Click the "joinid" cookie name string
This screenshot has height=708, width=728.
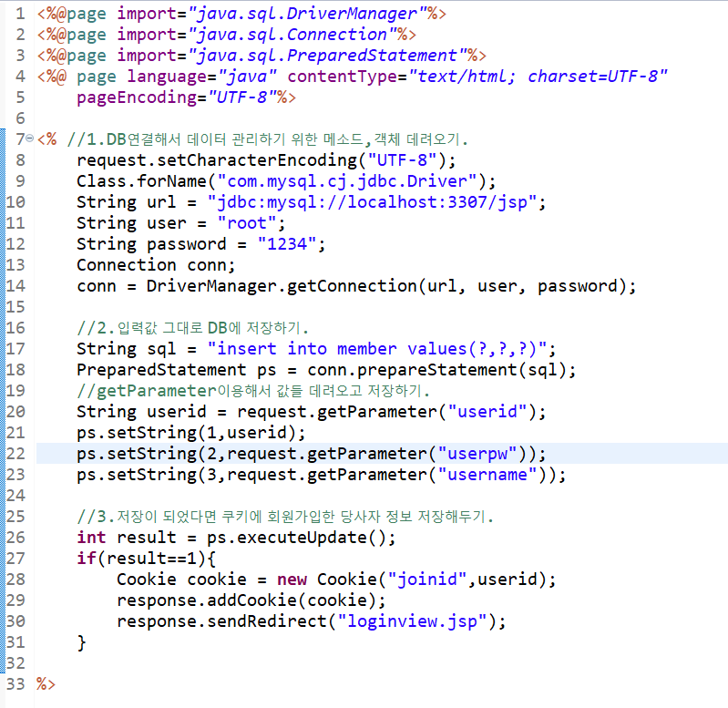pyautogui.click(x=427, y=580)
